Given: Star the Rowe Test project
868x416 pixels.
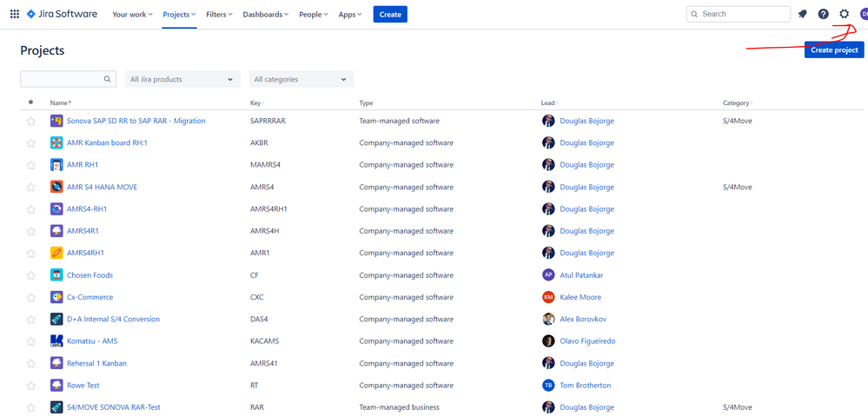Looking at the screenshot, I should click(x=31, y=385).
